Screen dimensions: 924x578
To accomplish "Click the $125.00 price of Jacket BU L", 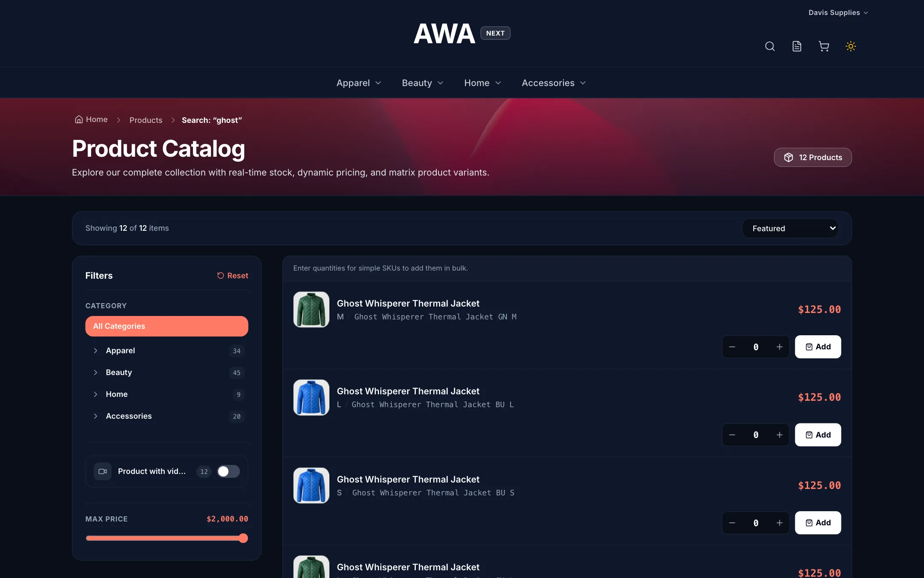I will [x=819, y=397].
